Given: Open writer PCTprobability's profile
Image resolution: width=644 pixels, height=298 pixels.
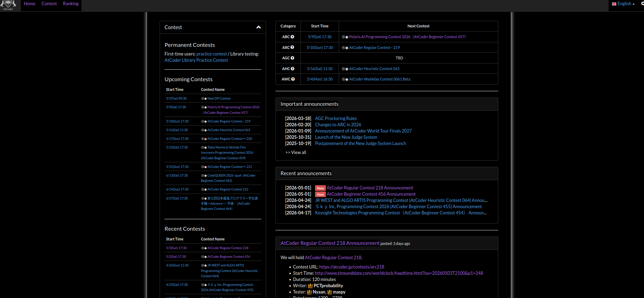Looking at the screenshot, I should click(x=328, y=286).
